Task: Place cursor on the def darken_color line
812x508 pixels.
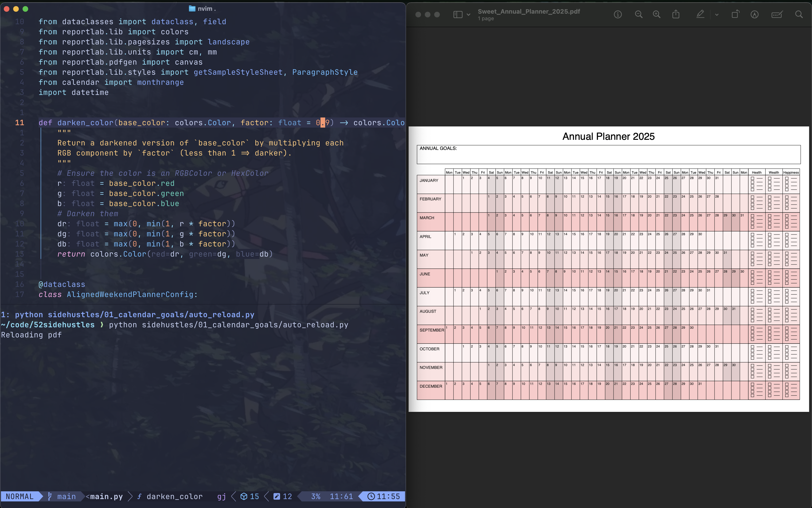Action: (221, 123)
